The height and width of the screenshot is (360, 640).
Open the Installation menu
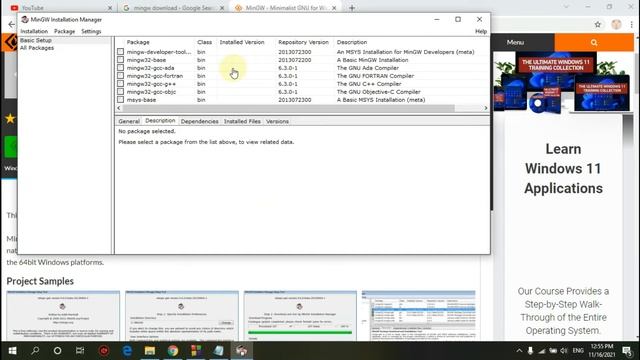click(34, 31)
